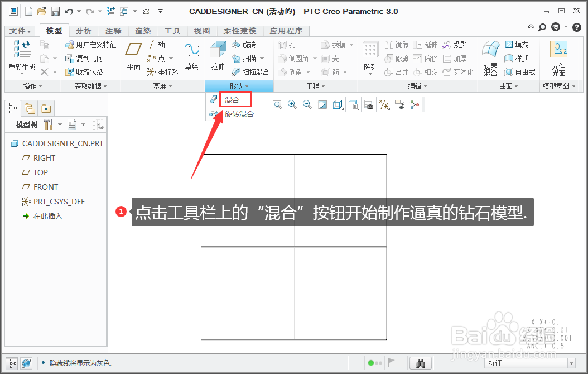The image size is (588, 374).
Task: Switch to the 柔性建模 ribbon tab
Action: coord(240,31)
